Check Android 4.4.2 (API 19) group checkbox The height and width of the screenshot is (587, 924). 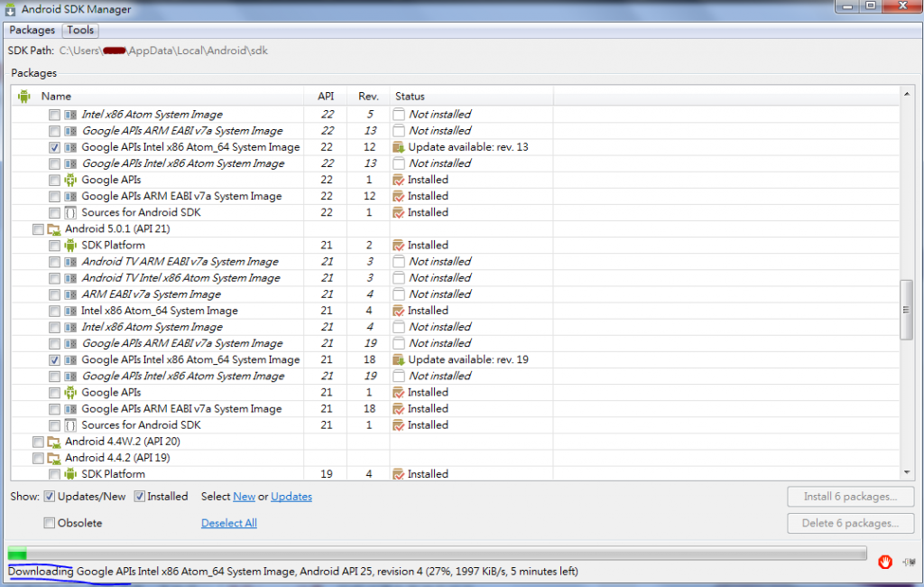38,459
